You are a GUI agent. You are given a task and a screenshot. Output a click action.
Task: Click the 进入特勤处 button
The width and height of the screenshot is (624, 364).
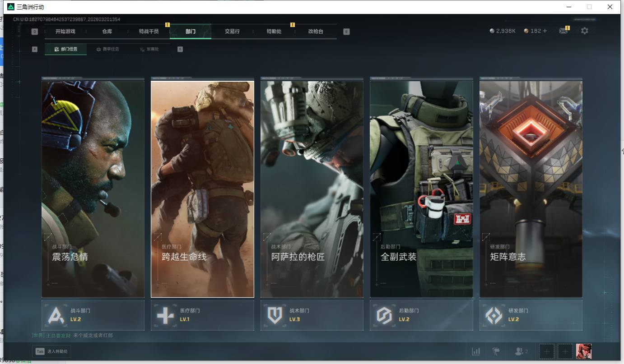click(52, 352)
